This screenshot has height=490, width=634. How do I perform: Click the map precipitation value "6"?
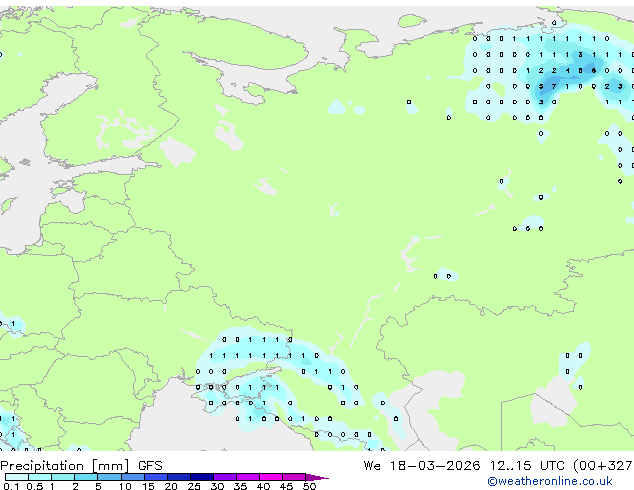[594, 70]
